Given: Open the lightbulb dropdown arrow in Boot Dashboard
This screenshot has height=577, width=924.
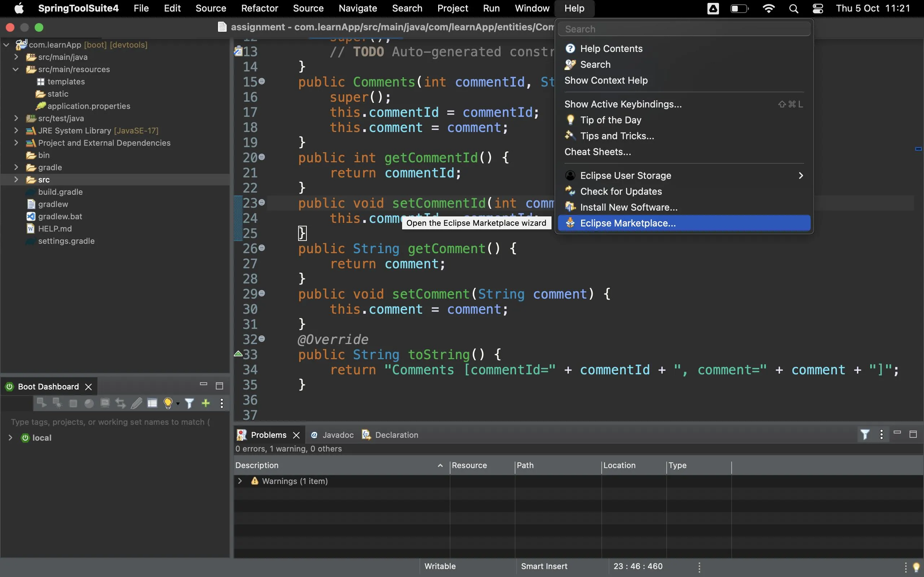Looking at the screenshot, I should click(x=178, y=404).
